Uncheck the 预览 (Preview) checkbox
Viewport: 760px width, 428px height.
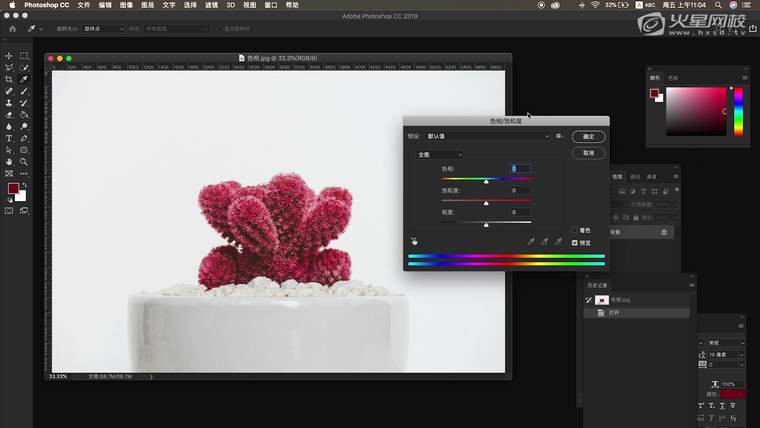pyautogui.click(x=574, y=242)
